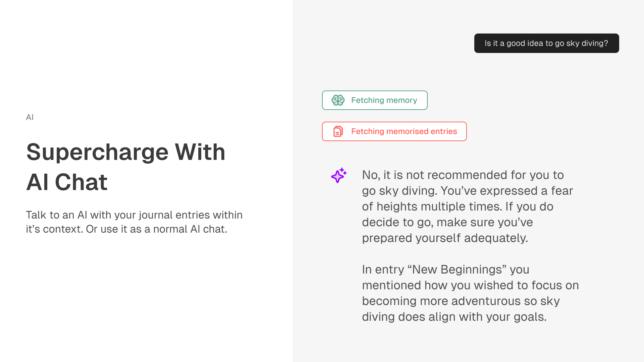Click the green brain icon
This screenshot has height=362, width=644.
pos(338,100)
